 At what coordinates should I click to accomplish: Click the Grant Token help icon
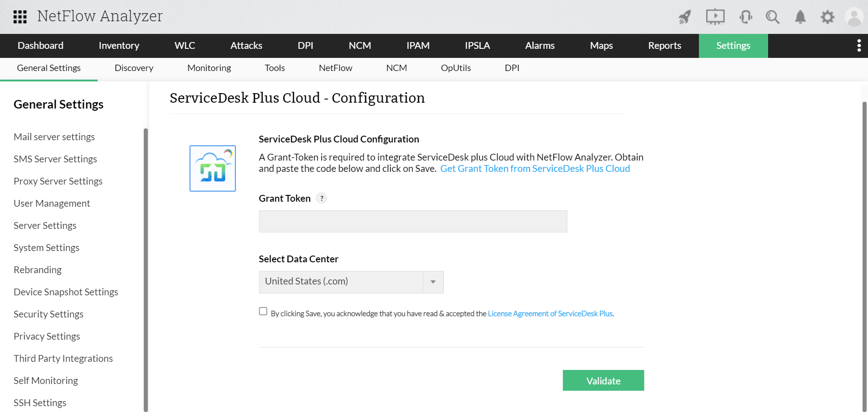[x=321, y=198]
